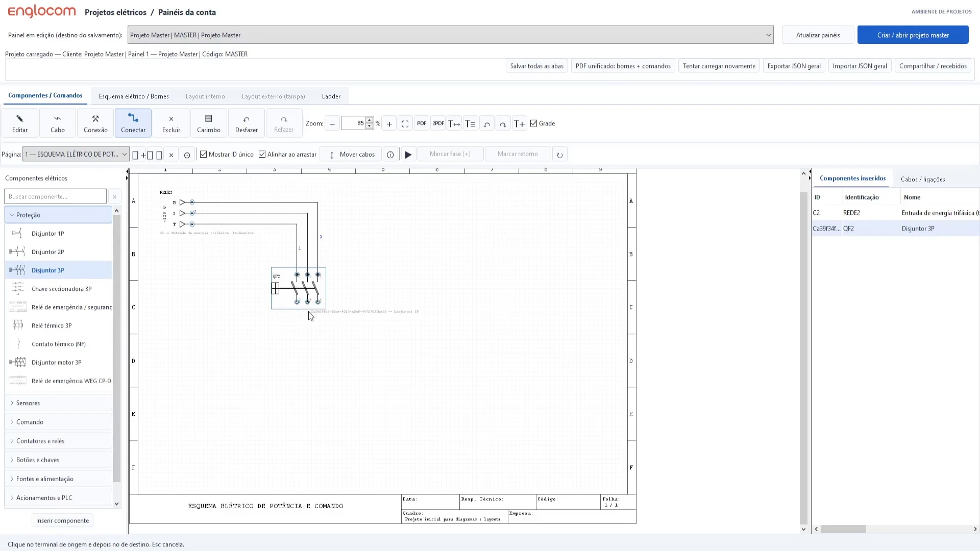Screen dimensions: 980x551
Task: Export with the PDF button
Action: point(422,123)
